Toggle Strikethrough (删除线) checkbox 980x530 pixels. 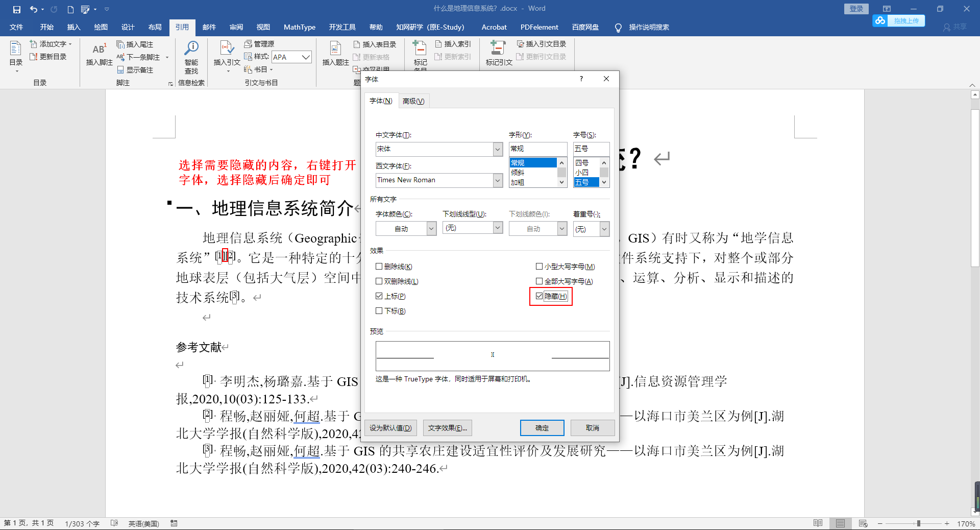point(379,267)
